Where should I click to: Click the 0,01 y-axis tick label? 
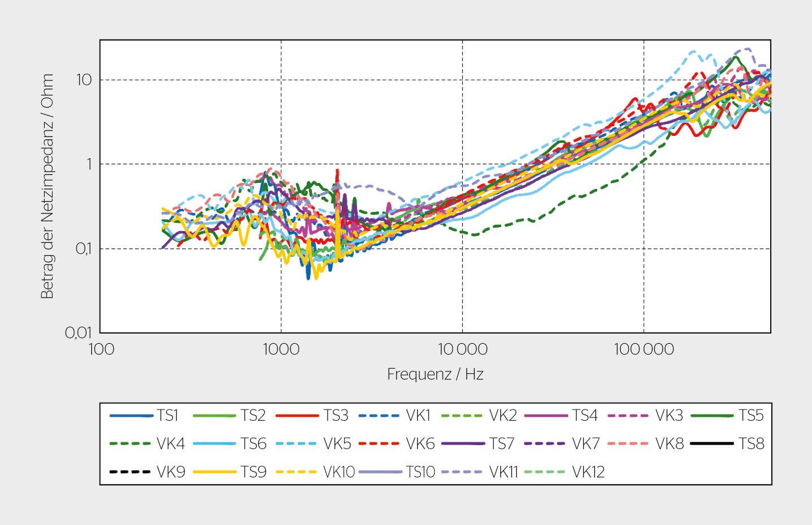click(78, 332)
